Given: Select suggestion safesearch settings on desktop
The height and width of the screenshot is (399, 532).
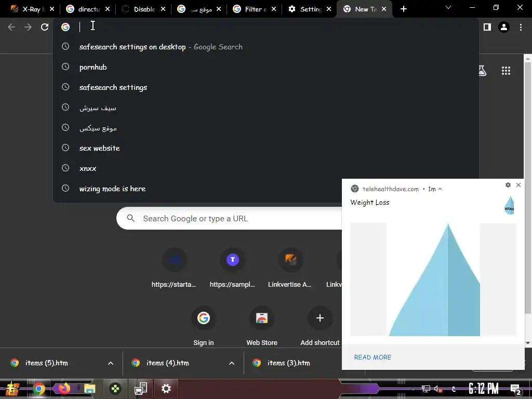Looking at the screenshot, I should pos(265,47).
